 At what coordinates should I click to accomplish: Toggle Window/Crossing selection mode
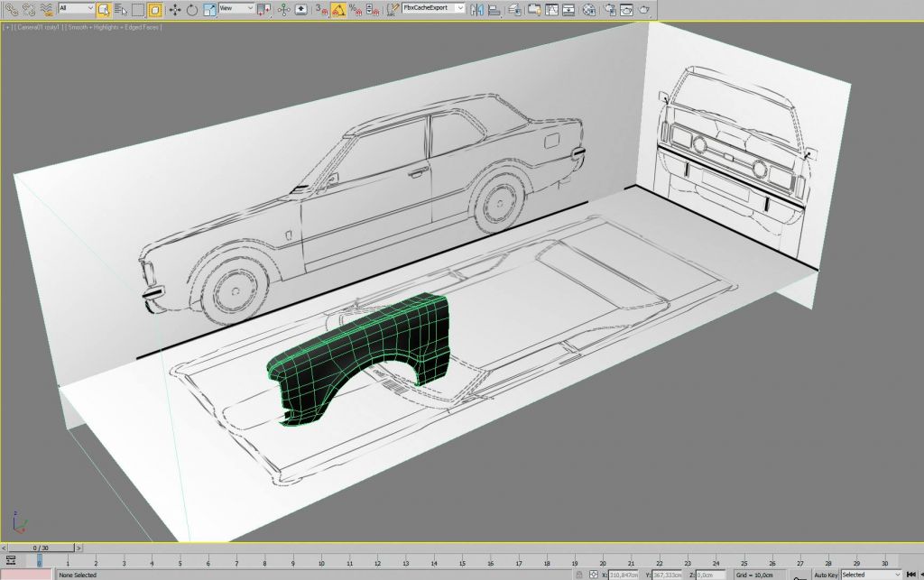tap(154, 9)
